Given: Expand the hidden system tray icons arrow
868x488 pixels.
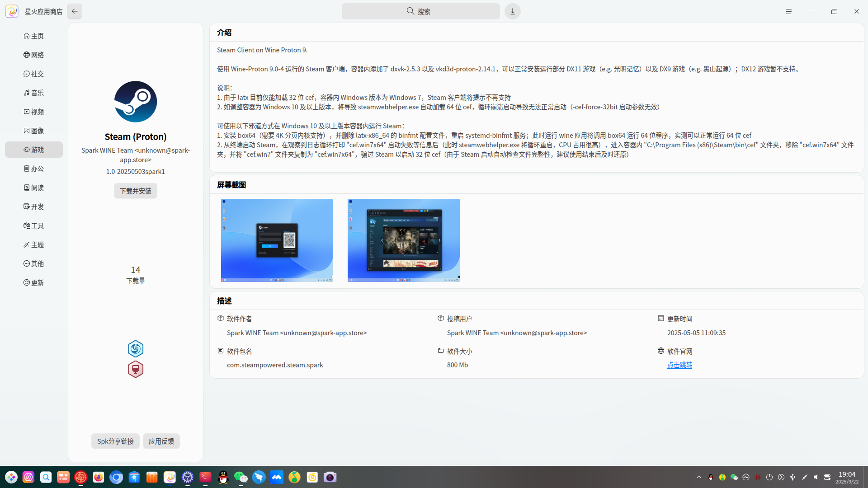Looking at the screenshot, I should pos(699,477).
